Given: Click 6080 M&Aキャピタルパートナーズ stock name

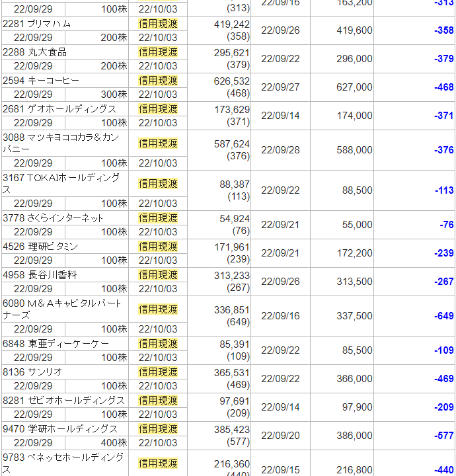Looking at the screenshot, I should coord(63,309).
